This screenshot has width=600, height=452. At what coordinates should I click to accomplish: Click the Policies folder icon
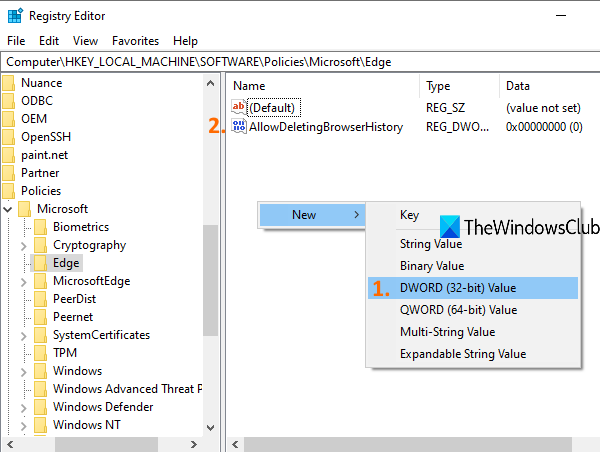pos(8,191)
